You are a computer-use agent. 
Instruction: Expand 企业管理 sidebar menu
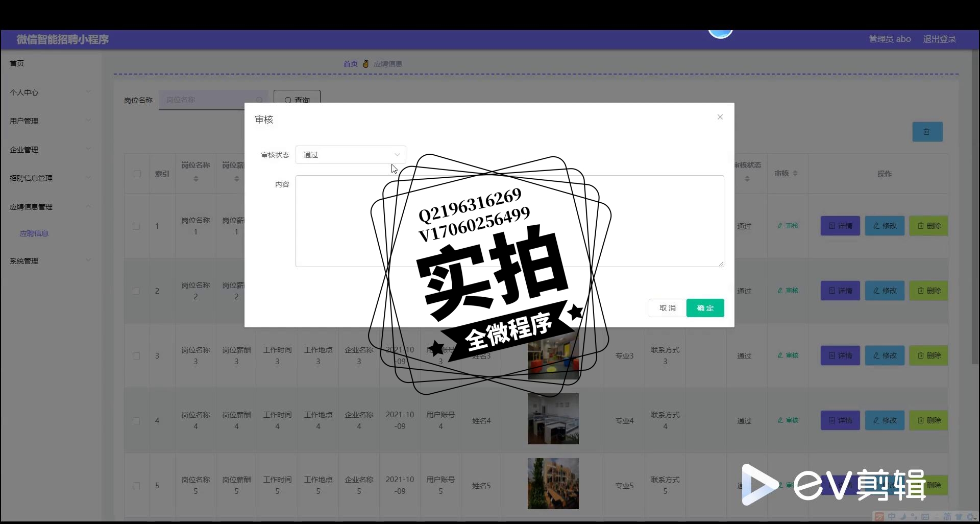tap(51, 150)
